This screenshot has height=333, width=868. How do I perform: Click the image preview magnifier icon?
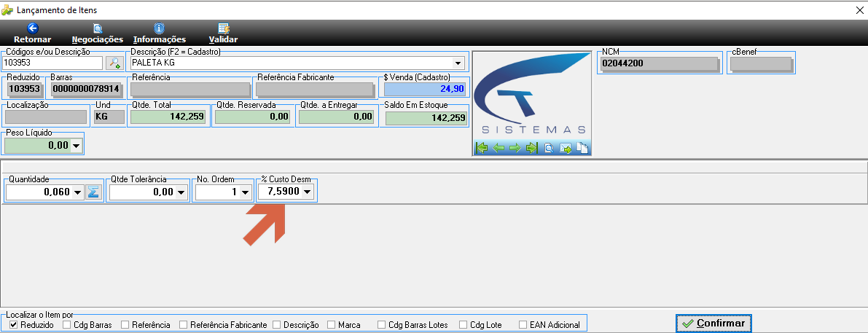point(549,148)
